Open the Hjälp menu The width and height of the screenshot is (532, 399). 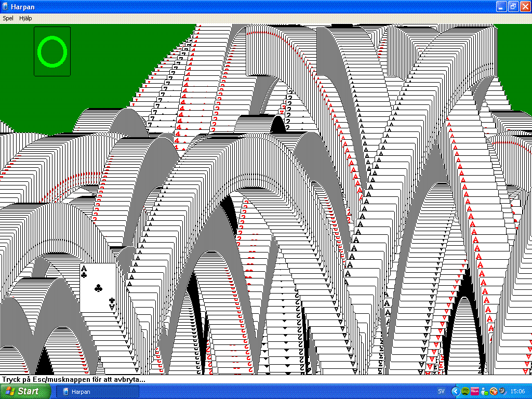25,18
